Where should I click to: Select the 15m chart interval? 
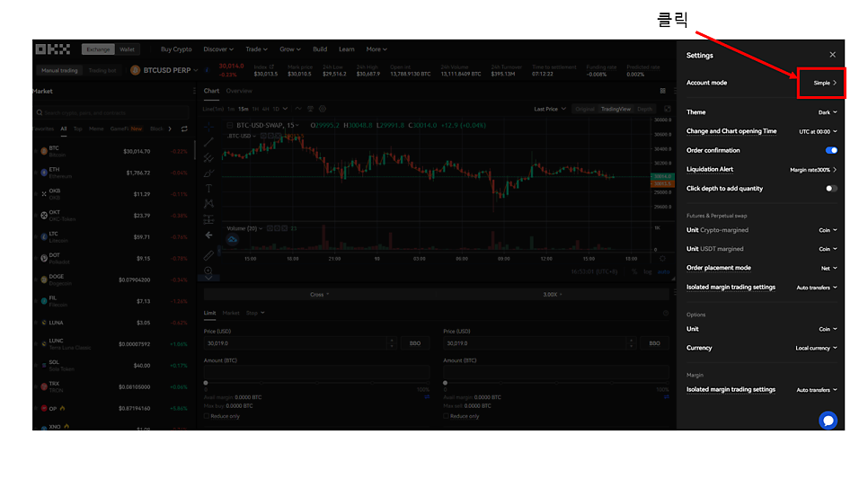point(243,109)
